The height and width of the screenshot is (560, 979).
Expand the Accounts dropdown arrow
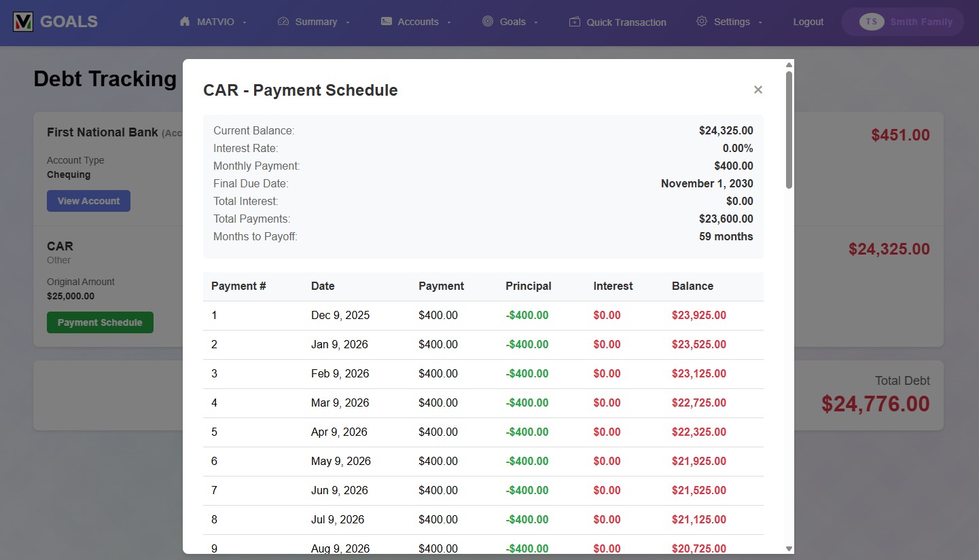[449, 22]
